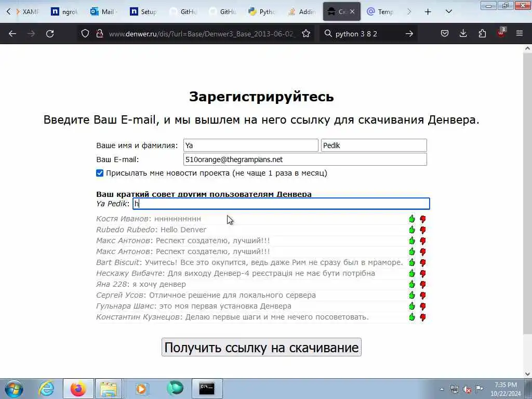Open the network tray icon
532x399 pixels.
click(x=454, y=389)
